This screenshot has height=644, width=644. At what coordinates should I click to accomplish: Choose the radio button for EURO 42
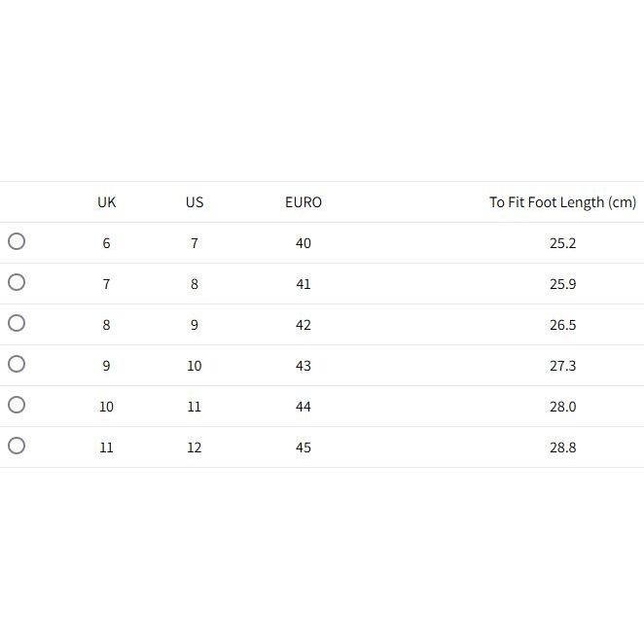point(17,323)
